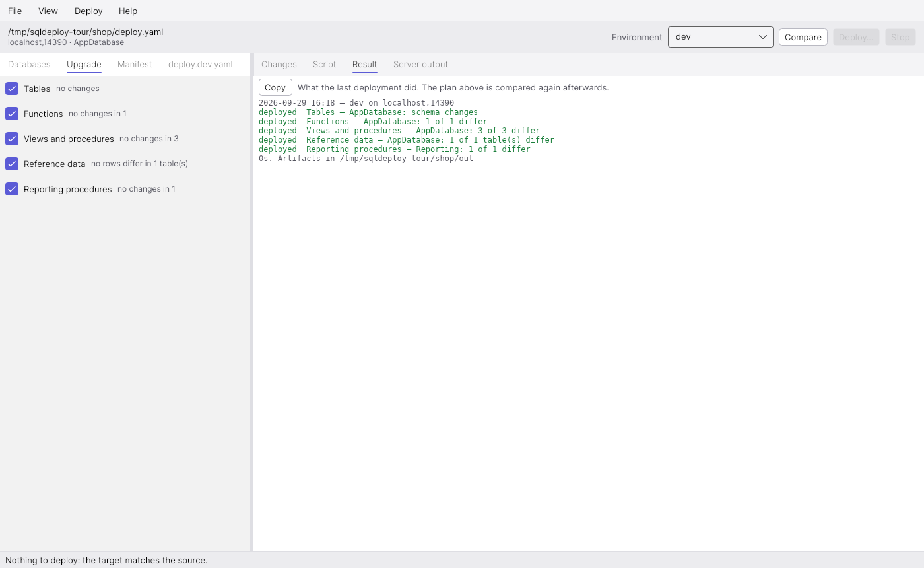Click the Tables row label
The height and width of the screenshot is (568, 924).
pos(37,89)
